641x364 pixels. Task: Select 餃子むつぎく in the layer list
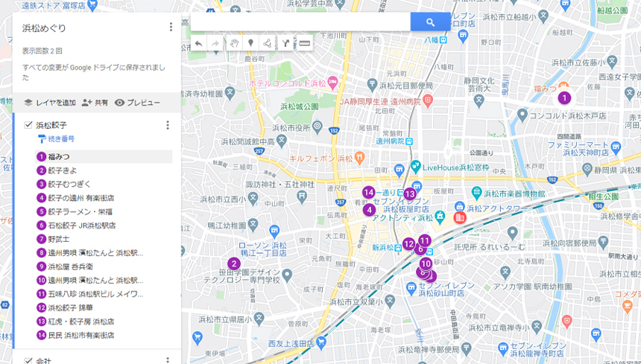[x=104, y=184]
